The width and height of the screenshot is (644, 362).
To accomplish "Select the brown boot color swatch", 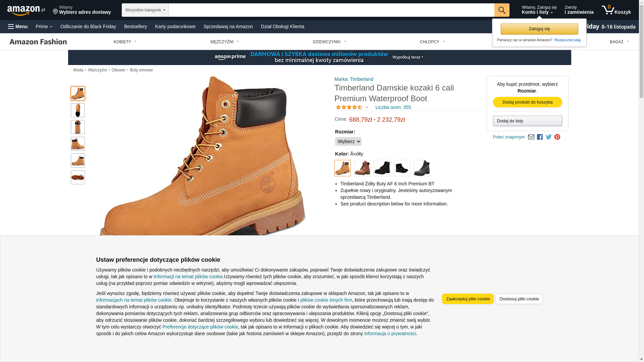I will pos(362,168).
